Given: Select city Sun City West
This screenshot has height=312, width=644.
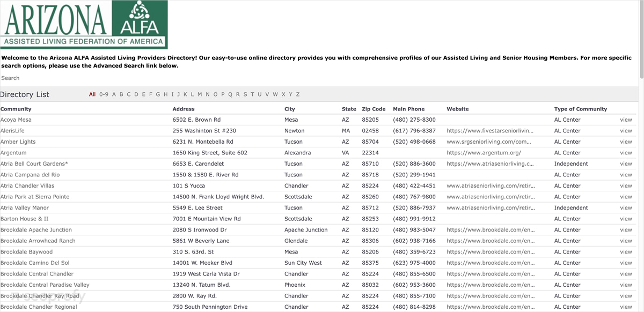Looking at the screenshot, I should coord(303,263).
